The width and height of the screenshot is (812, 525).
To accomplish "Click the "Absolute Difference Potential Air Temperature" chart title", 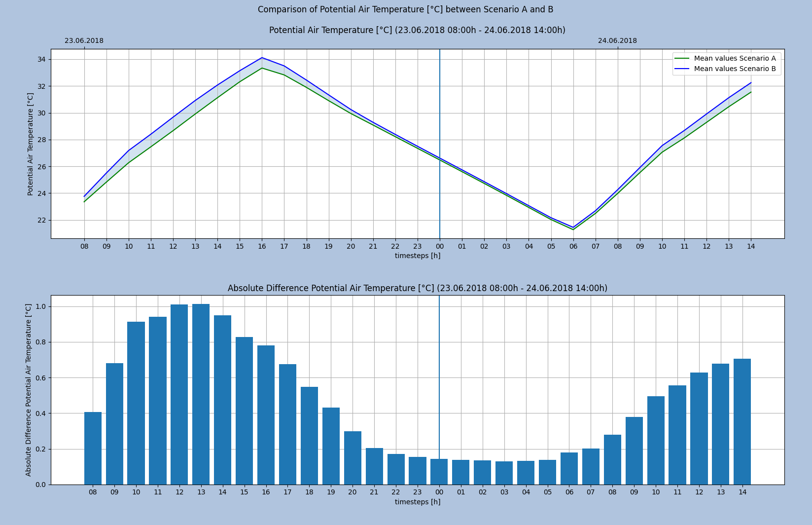I will coord(417,288).
